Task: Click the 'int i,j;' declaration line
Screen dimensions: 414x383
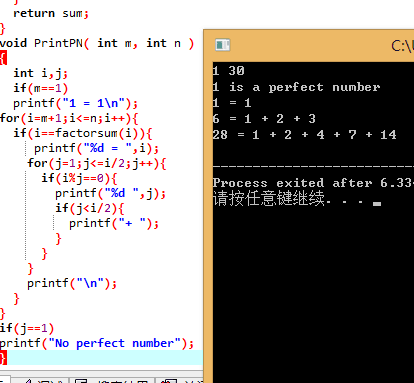Action: [40, 73]
